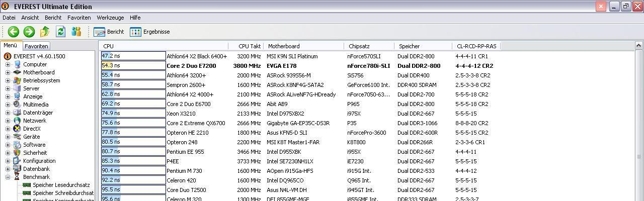This screenshot has height=201, width=644.
Task: Select the Multimedia icon in tree
Action: pyautogui.click(x=17, y=105)
